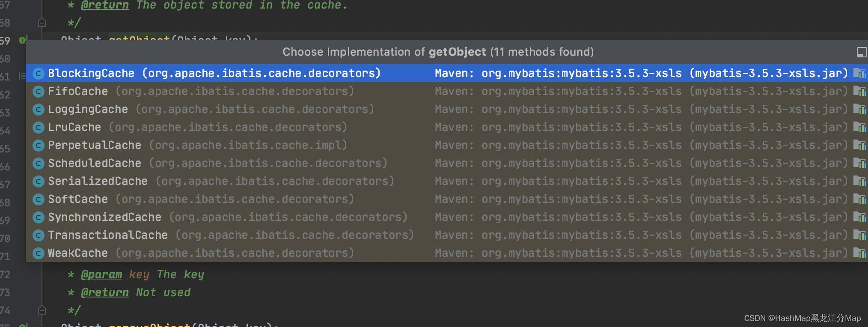
Task: Choose FifoCache implementation
Action: tap(447, 91)
